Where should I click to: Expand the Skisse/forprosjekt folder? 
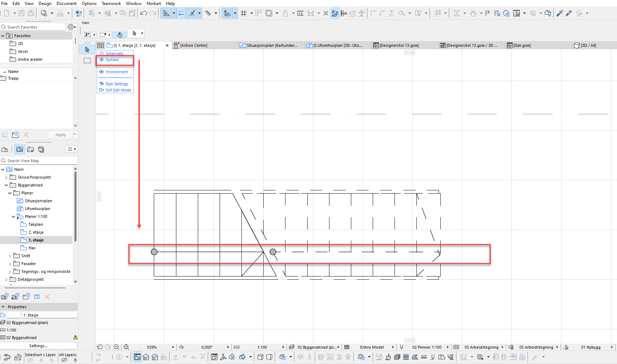point(6,177)
